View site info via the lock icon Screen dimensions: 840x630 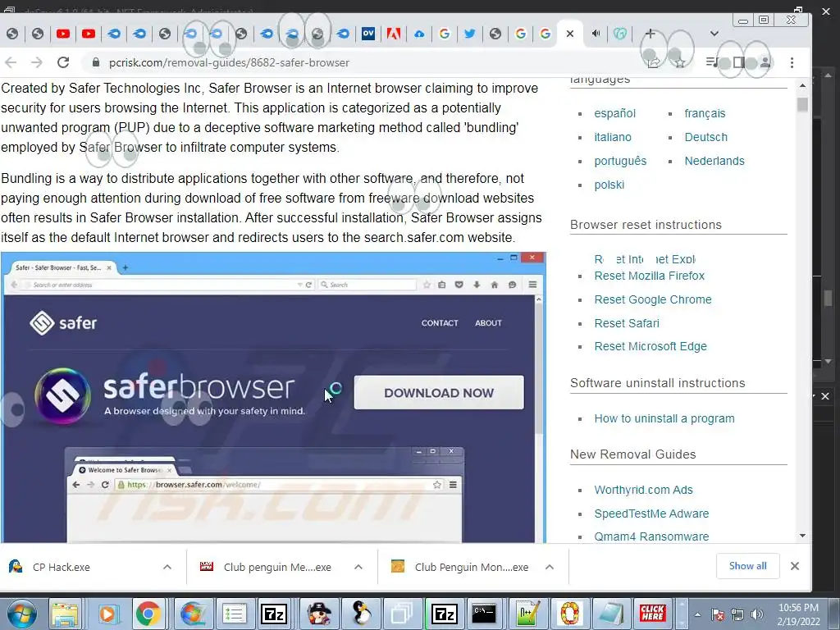[x=96, y=62]
